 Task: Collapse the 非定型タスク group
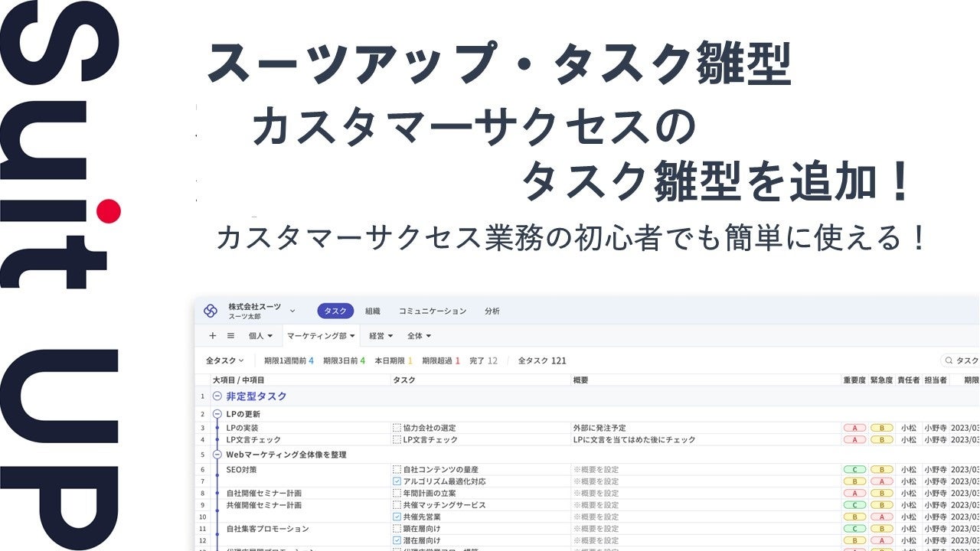217,396
